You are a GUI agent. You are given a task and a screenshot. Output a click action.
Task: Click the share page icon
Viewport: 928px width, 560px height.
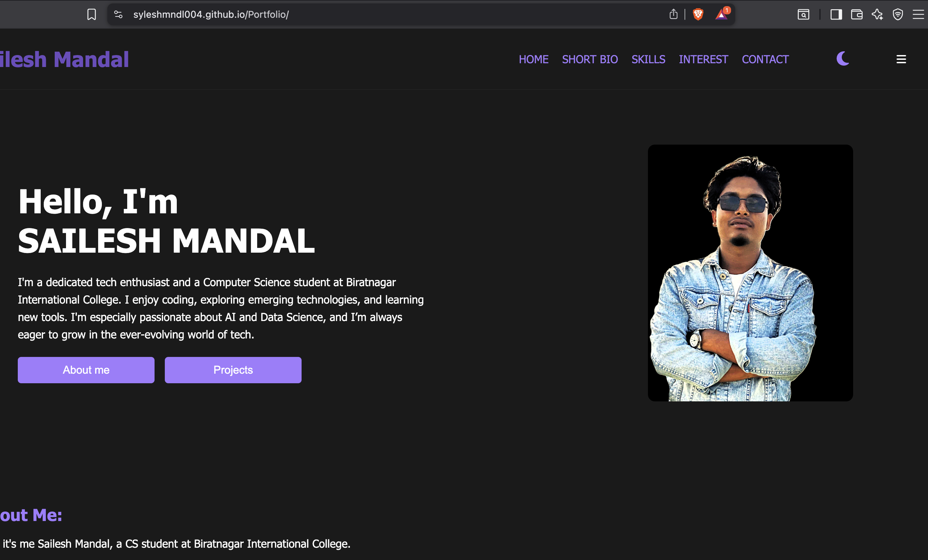click(673, 14)
